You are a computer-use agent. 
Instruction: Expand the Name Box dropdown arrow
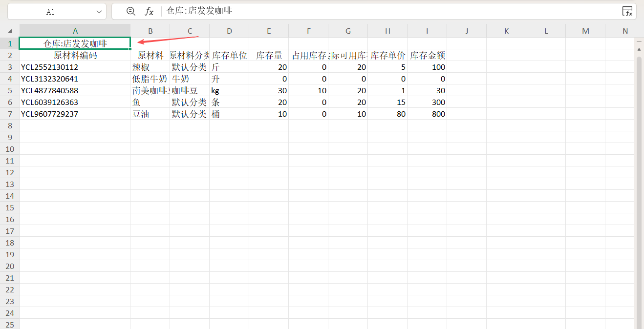point(99,12)
